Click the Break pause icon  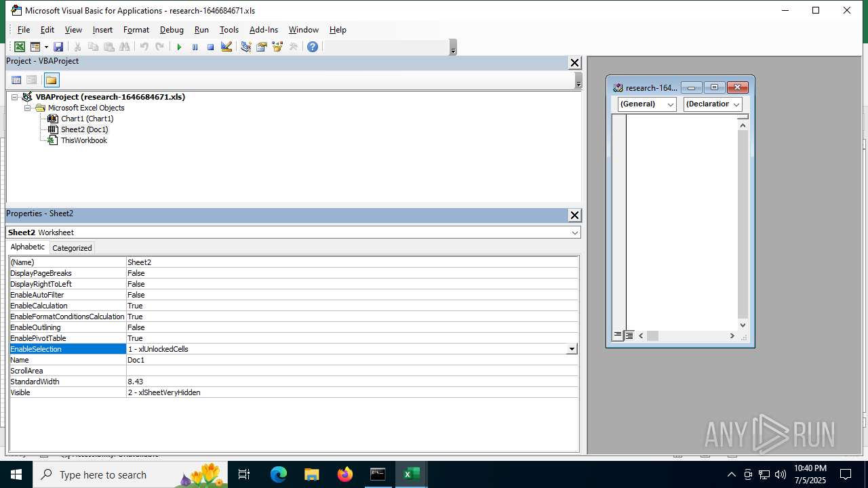[x=195, y=47]
